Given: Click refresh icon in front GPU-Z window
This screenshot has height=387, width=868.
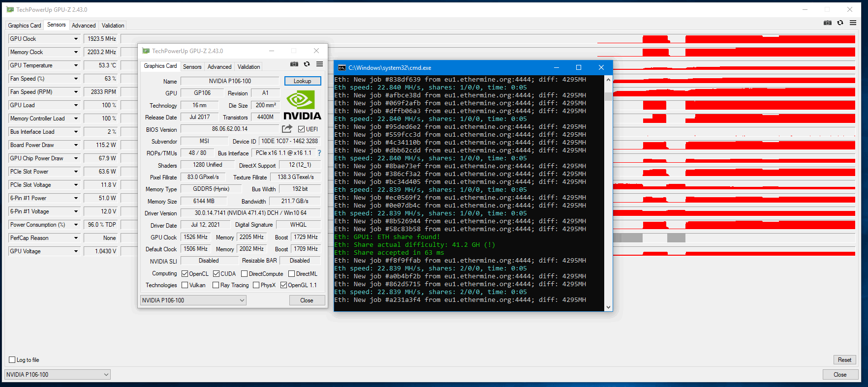Looking at the screenshot, I should pos(307,64).
